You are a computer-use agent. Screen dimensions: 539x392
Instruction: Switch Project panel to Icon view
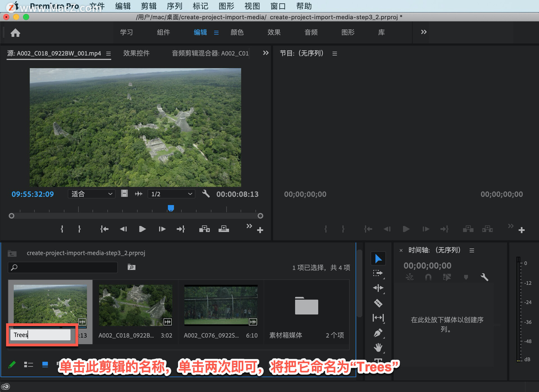point(45,365)
